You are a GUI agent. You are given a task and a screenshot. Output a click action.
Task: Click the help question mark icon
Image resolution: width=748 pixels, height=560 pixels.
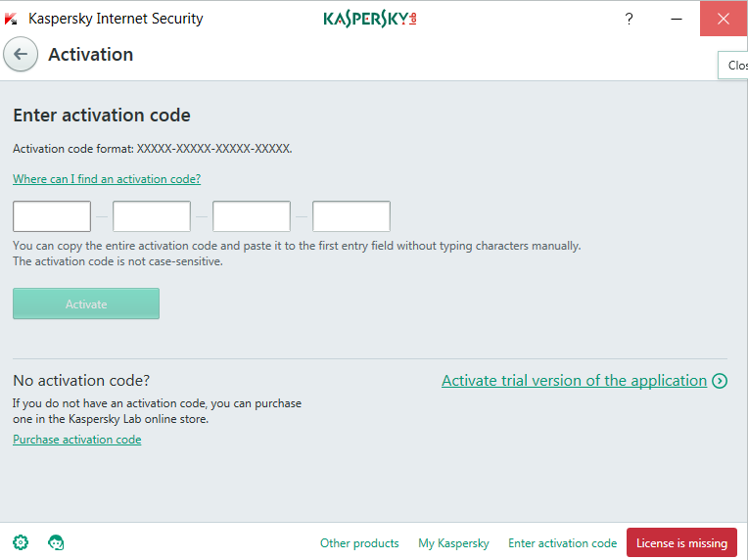629,19
